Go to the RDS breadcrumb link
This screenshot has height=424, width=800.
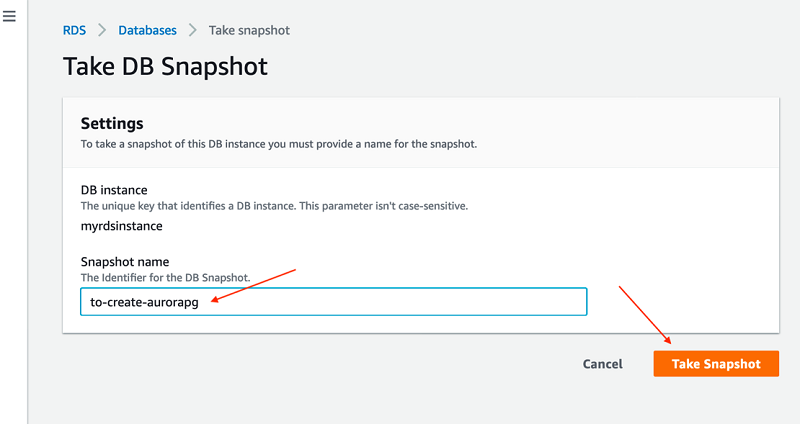[74, 31]
